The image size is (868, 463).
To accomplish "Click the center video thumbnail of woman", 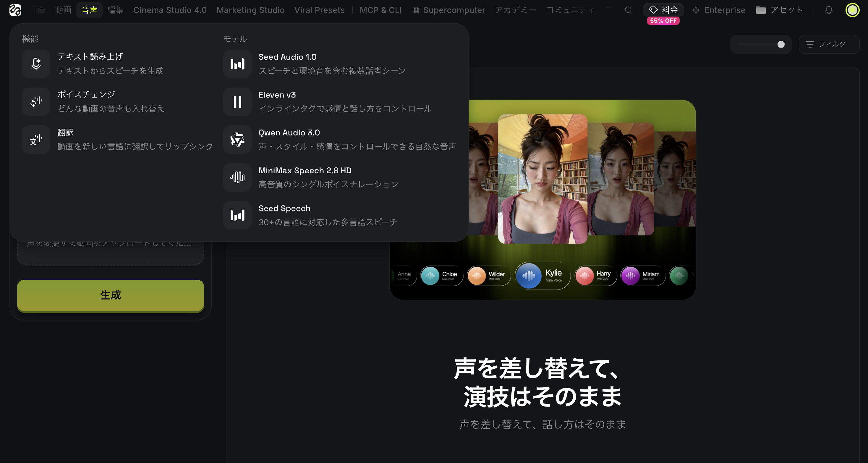I will 542,179.
